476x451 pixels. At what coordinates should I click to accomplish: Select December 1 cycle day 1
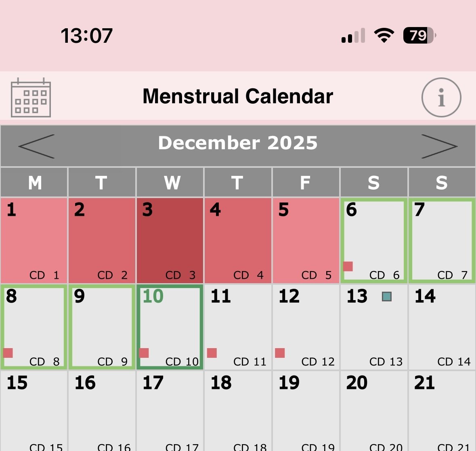[x=34, y=240]
